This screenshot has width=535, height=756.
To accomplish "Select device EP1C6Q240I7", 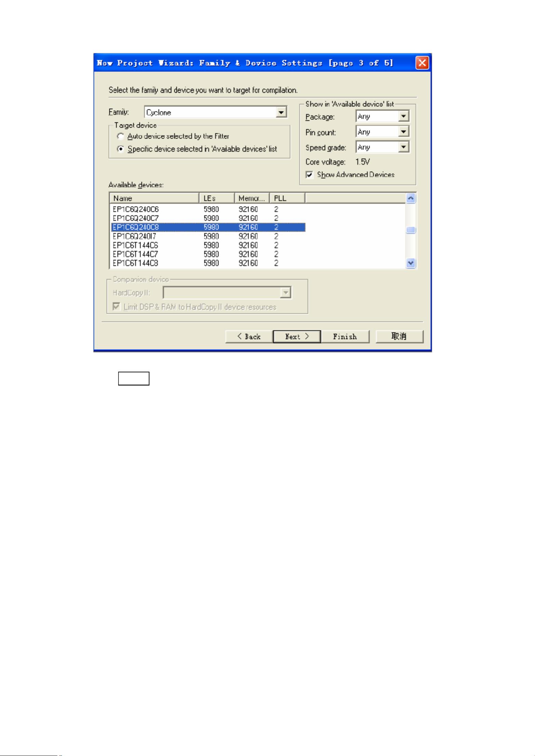I will (208, 236).
